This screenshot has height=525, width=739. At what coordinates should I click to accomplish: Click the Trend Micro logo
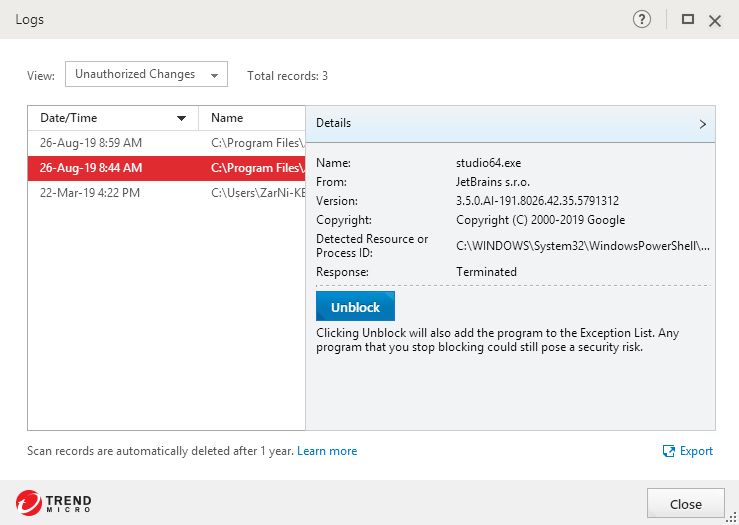pyautogui.click(x=53, y=503)
